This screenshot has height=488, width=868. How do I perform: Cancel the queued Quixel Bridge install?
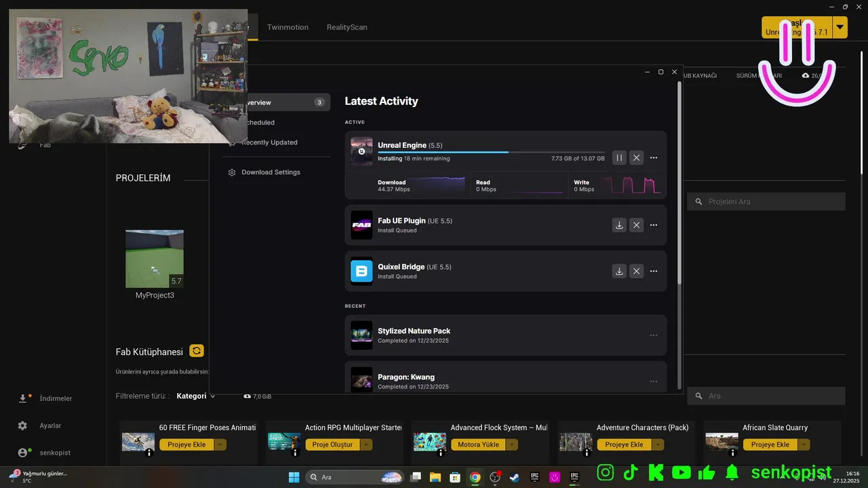coord(636,271)
